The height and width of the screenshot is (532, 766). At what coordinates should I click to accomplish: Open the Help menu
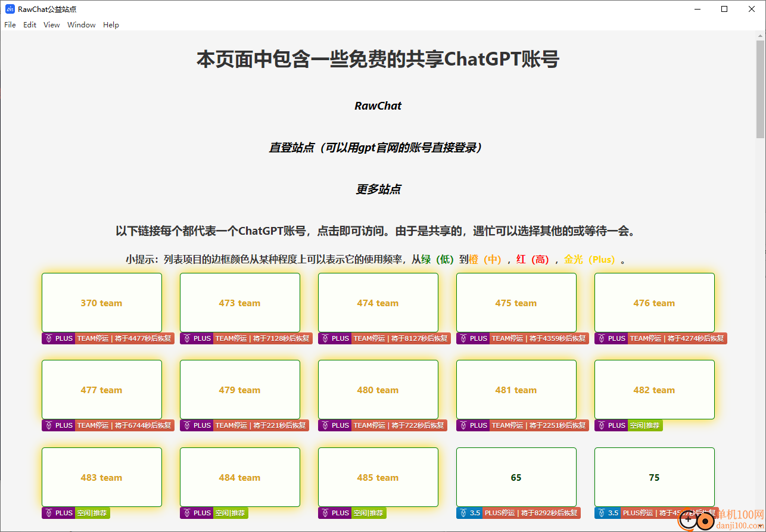(x=111, y=25)
